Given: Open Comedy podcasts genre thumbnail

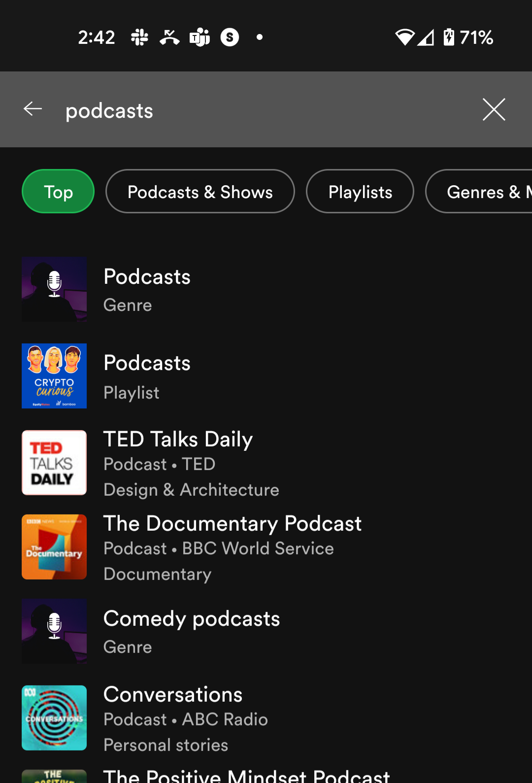Looking at the screenshot, I should tap(54, 632).
